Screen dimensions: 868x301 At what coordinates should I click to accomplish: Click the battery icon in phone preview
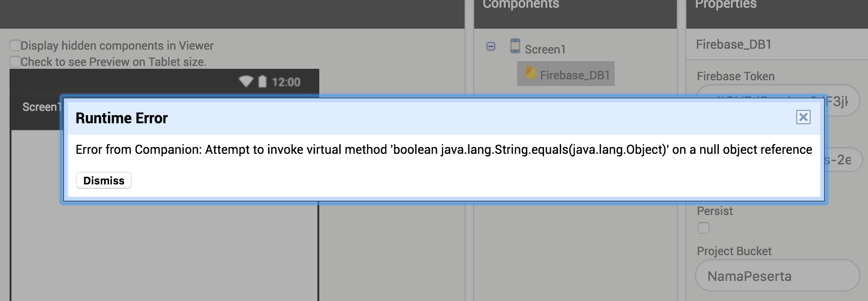[x=262, y=81]
